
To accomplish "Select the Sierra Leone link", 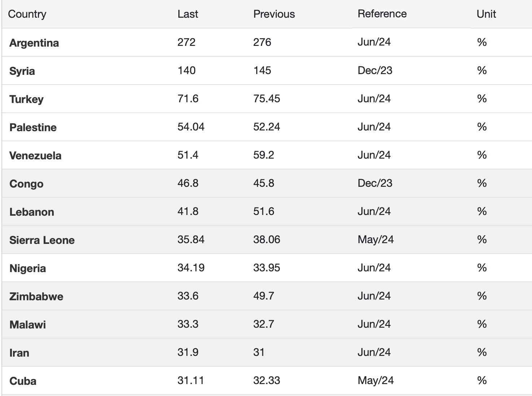I will (42, 240).
